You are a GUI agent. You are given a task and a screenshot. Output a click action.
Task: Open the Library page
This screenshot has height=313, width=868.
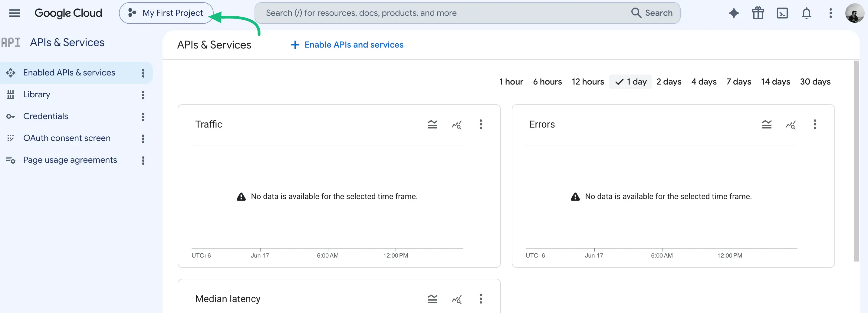tap(36, 95)
